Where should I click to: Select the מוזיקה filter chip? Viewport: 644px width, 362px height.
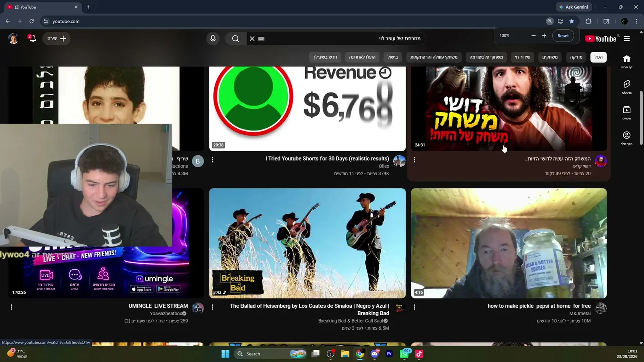pyautogui.click(x=576, y=57)
